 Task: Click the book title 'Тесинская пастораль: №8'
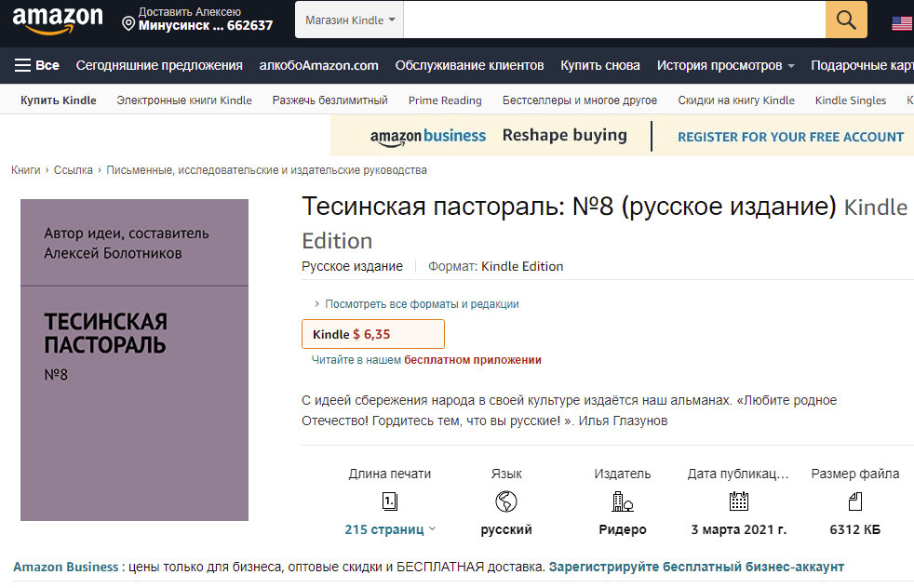[457, 207]
